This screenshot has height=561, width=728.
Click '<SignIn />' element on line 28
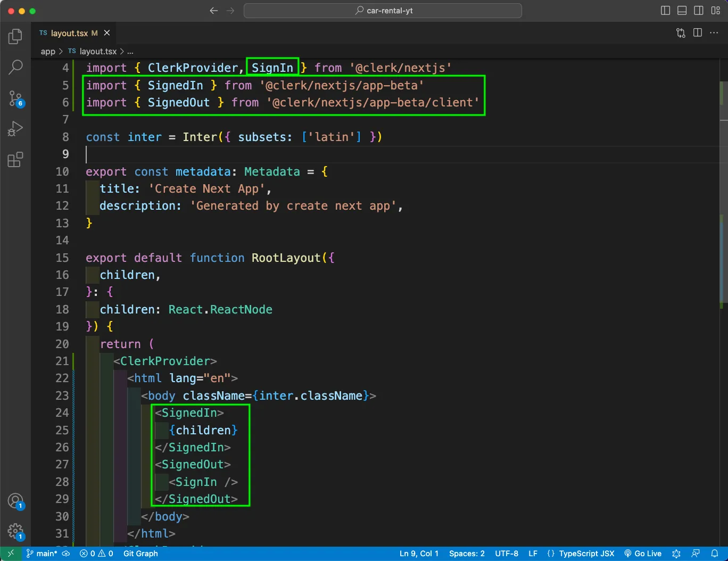[x=203, y=482]
